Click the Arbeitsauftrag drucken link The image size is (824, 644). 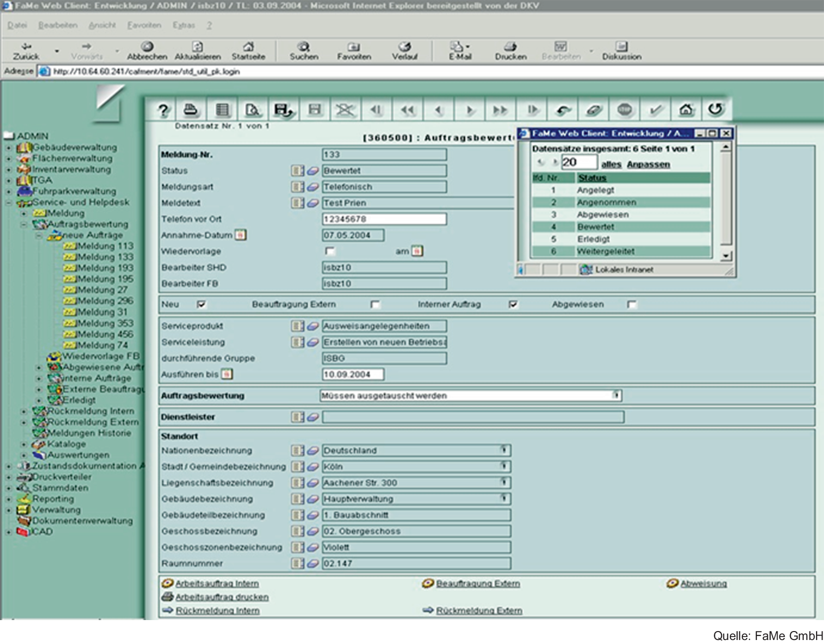click(222, 597)
